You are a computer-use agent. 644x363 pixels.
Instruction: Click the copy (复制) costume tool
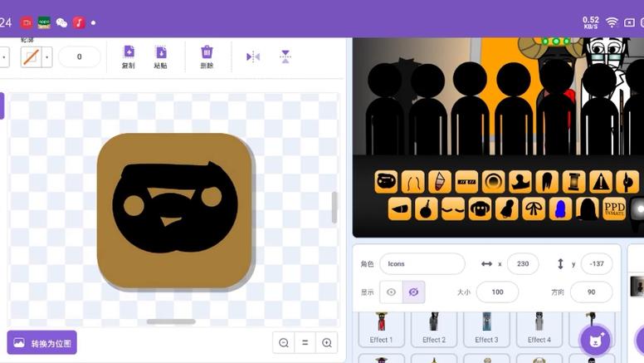[x=129, y=56]
